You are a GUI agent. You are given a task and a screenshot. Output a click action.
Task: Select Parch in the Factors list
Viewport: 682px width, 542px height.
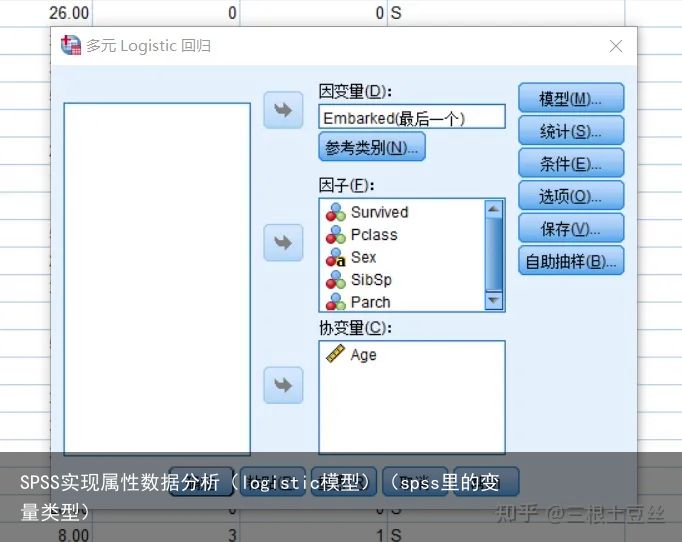370,302
